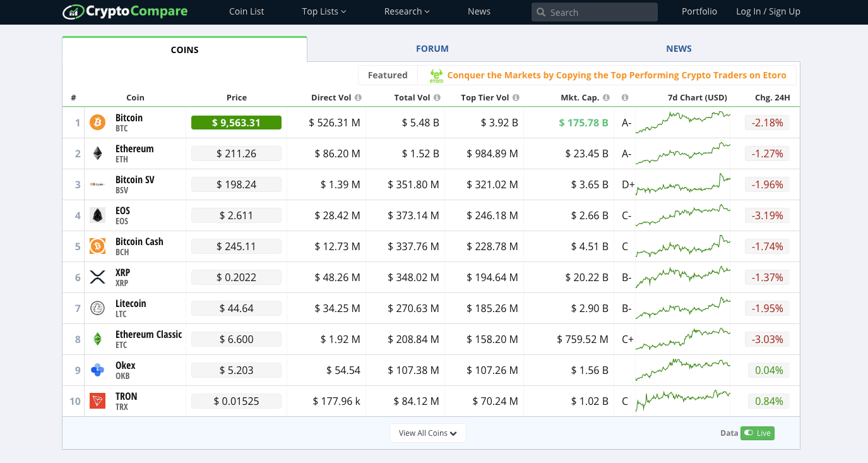Open the NEWS tab
Image resolution: width=868 pixels, height=463 pixels.
(x=679, y=48)
